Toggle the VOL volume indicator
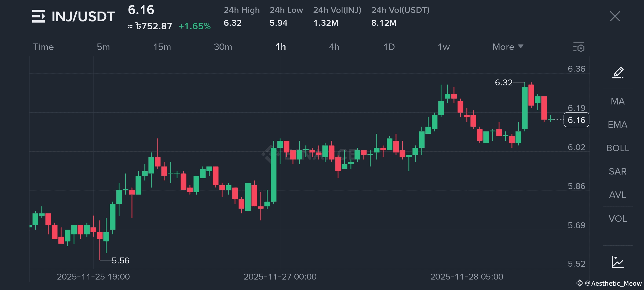Screen dimensions: 644x290 pyautogui.click(x=618, y=219)
